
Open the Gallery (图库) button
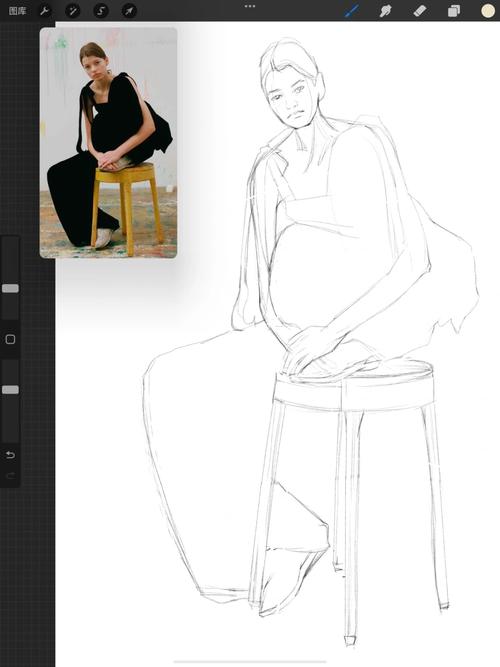point(17,11)
